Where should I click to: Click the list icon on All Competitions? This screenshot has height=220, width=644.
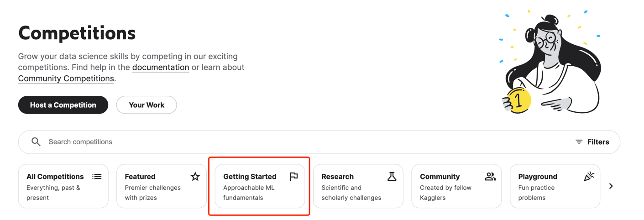[97, 177]
